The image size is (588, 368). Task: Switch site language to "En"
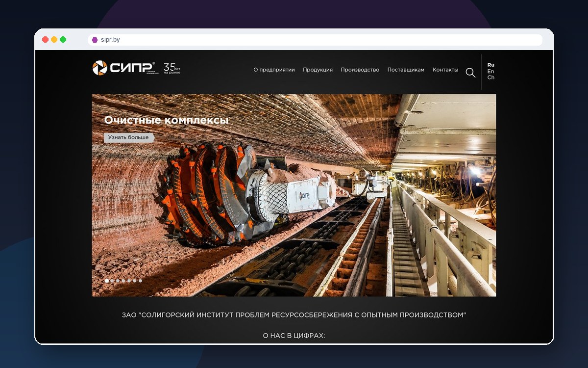[491, 71]
